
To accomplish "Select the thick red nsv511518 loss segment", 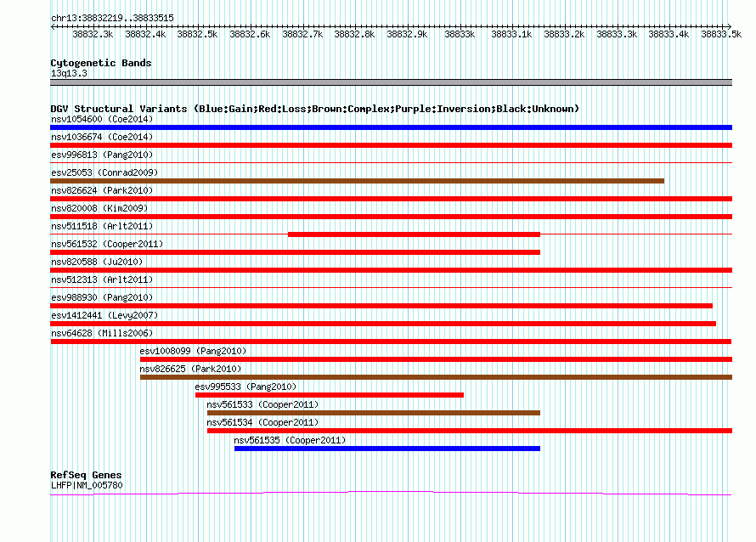I will [x=415, y=234].
